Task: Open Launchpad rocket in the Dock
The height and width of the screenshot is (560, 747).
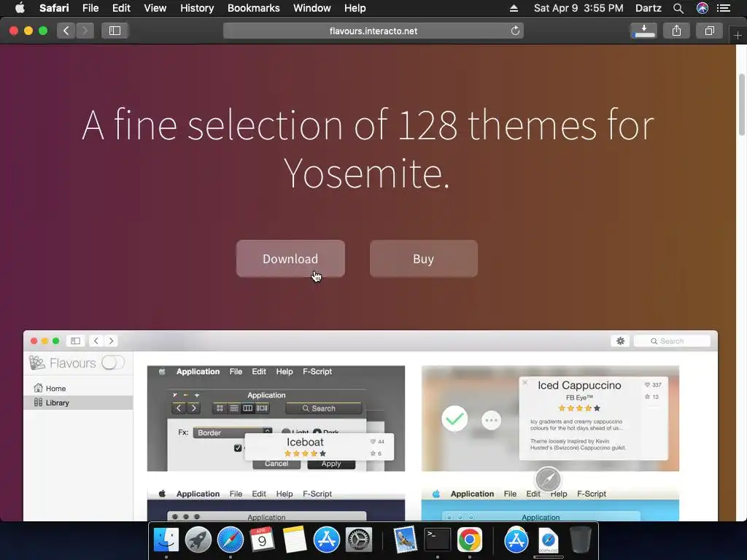Action: tap(198, 540)
